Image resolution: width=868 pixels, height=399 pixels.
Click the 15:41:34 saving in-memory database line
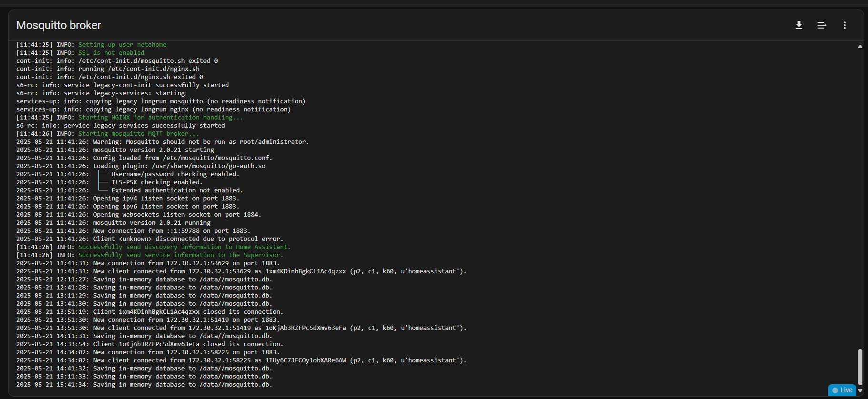[x=144, y=385]
